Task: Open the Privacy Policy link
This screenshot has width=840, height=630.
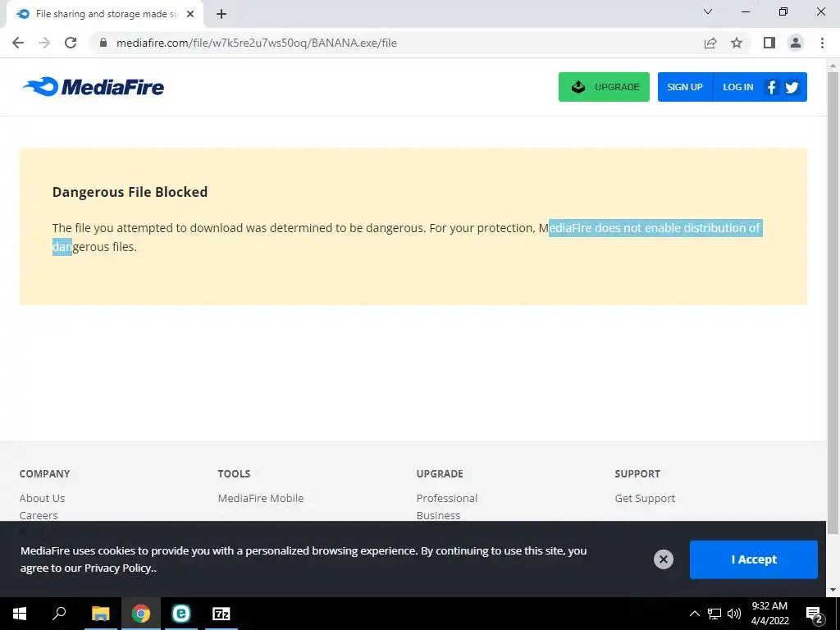Action: (118, 568)
